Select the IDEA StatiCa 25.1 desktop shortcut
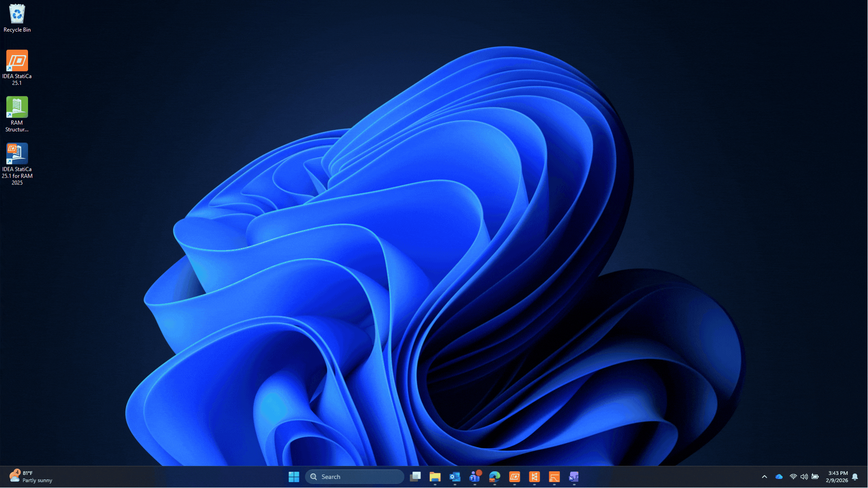868x488 pixels. pos(17,67)
